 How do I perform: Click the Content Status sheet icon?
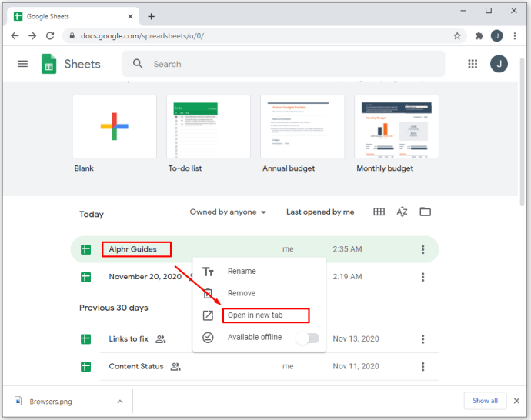[85, 366]
